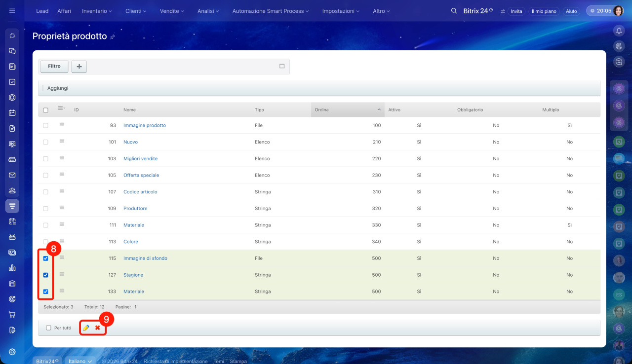This screenshot has height=364, width=632.
Task: Click the plus button beside Filtro
Action: [x=79, y=67]
